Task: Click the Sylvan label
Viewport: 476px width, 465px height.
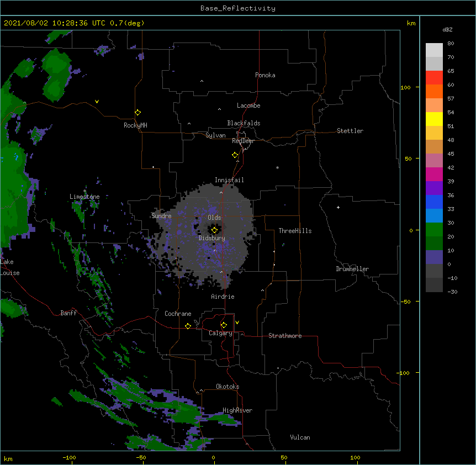Action: (x=215, y=135)
